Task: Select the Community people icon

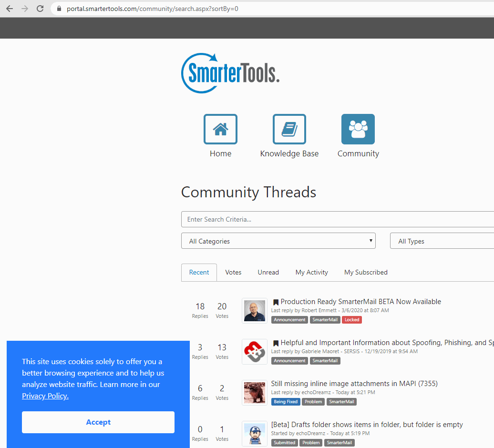Action: 358,129
